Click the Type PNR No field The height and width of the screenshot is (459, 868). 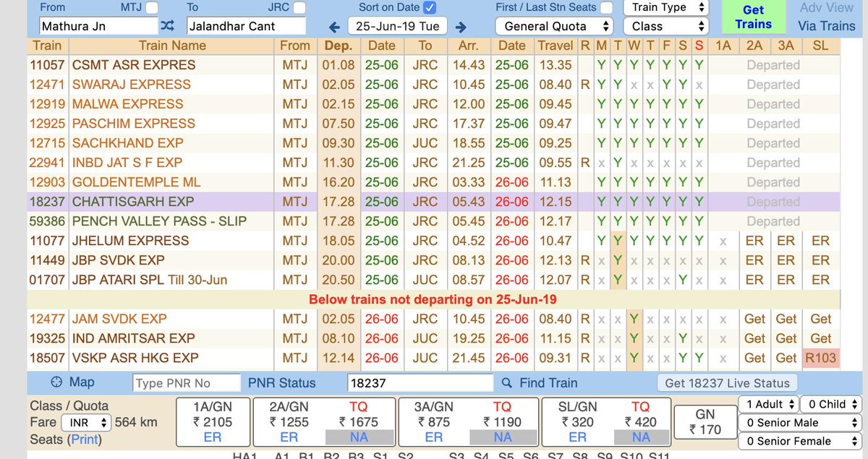point(187,383)
